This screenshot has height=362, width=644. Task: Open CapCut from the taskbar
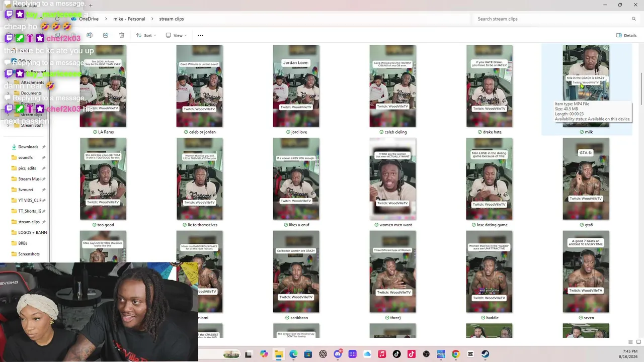(470, 354)
